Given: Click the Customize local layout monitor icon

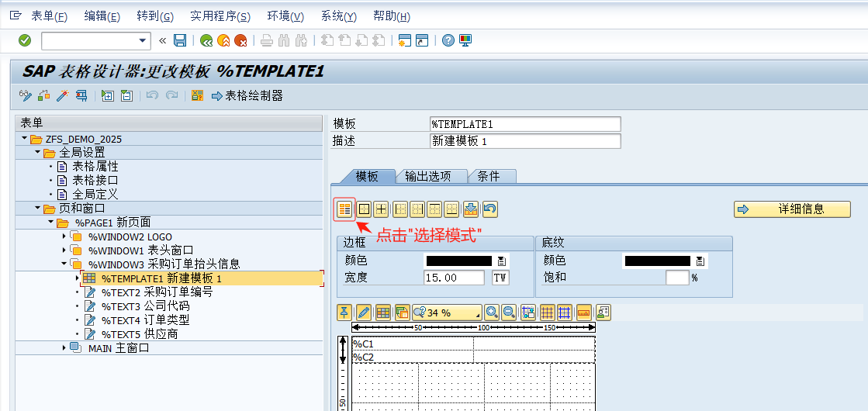Looking at the screenshot, I should pyautogui.click(x=465, y=40).
